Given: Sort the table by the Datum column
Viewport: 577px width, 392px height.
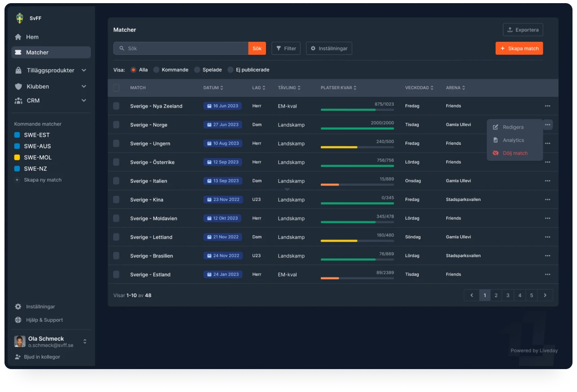Looking at the screenshot, I should point(213,88).
